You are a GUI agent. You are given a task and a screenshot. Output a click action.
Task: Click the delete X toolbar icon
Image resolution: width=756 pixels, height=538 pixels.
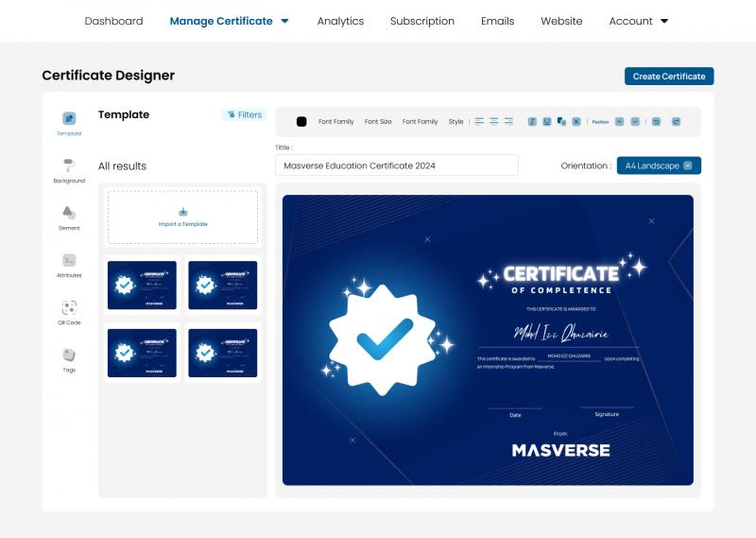[576, 122]
